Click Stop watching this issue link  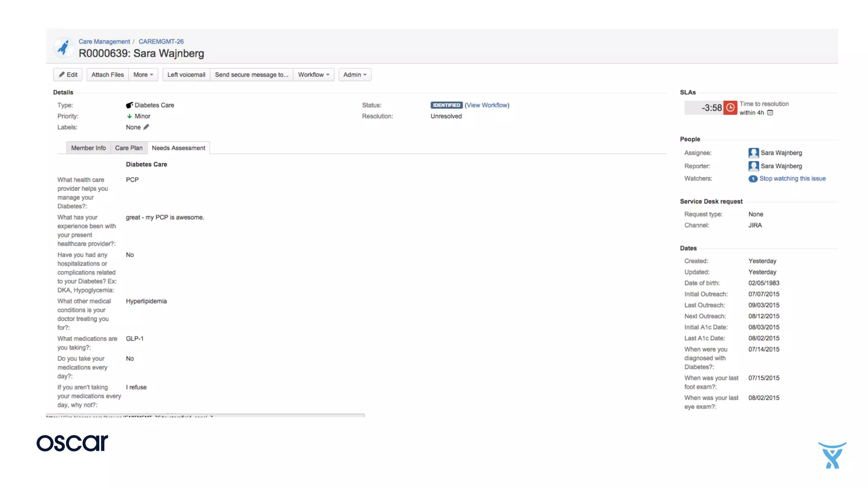pyautogui.click(x=792, y=178)
